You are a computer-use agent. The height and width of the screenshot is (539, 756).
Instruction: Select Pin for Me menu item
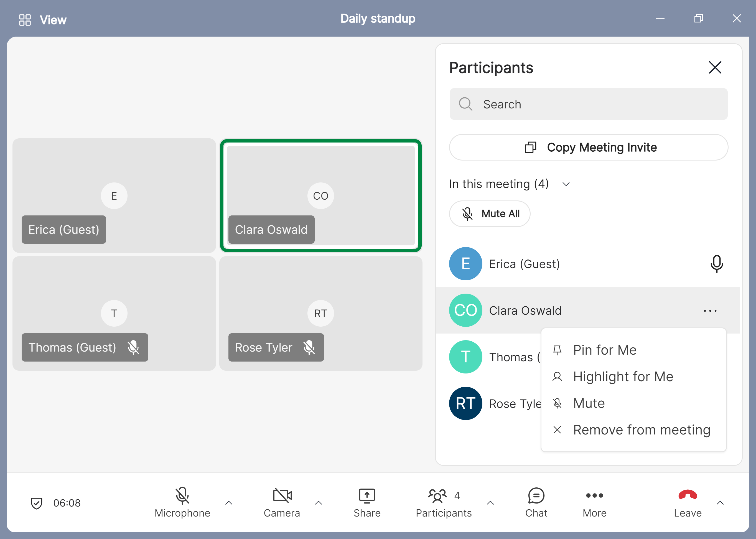click(x=605, y=350)
